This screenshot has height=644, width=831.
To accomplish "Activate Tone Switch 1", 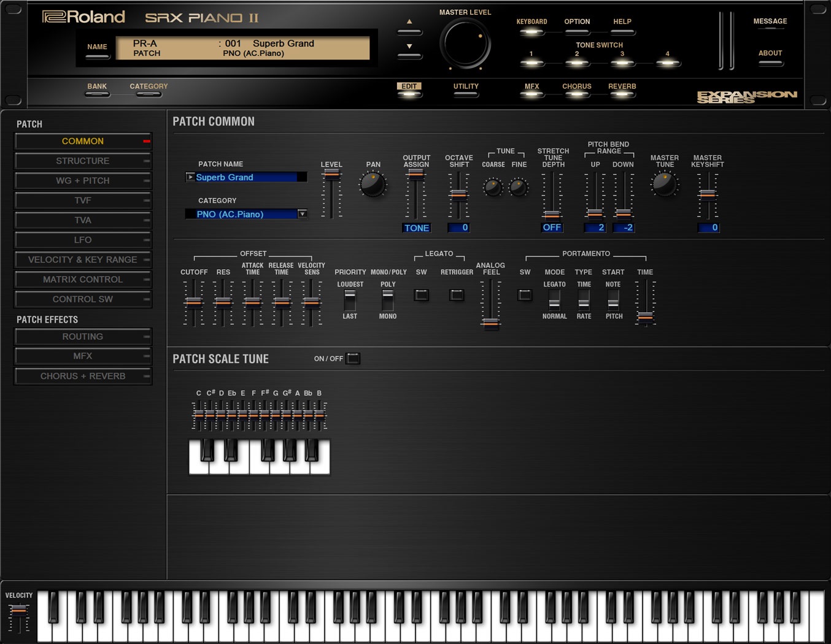I will tap(531, 63).
